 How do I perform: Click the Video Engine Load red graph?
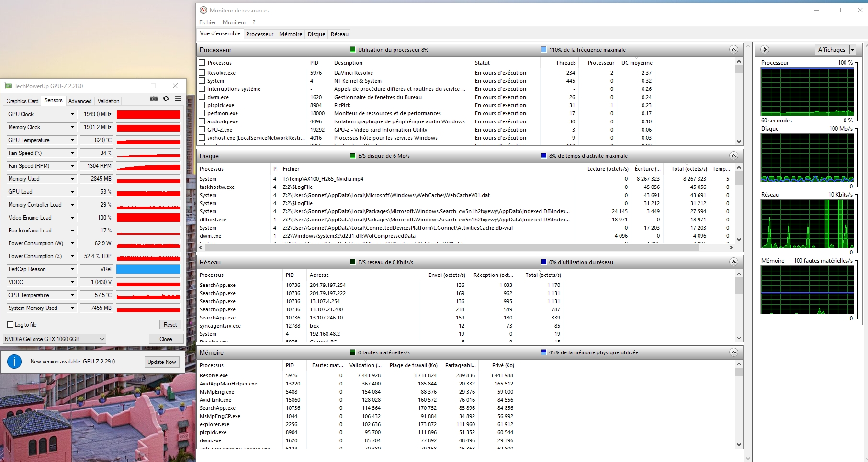tap(148, 218)
